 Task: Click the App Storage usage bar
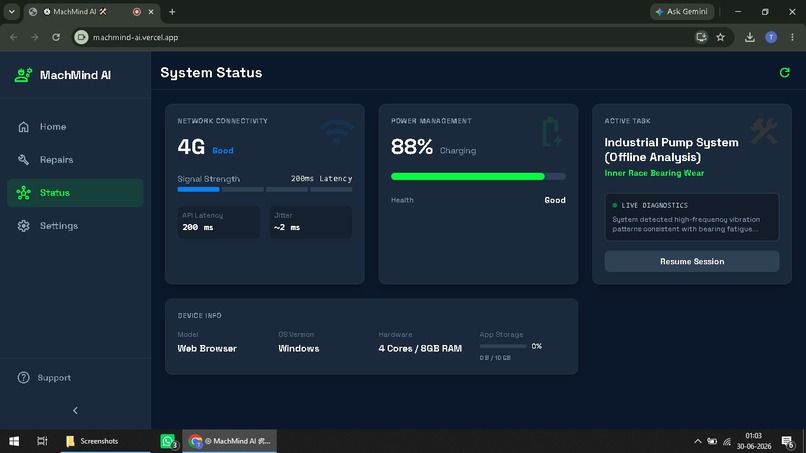503,347
